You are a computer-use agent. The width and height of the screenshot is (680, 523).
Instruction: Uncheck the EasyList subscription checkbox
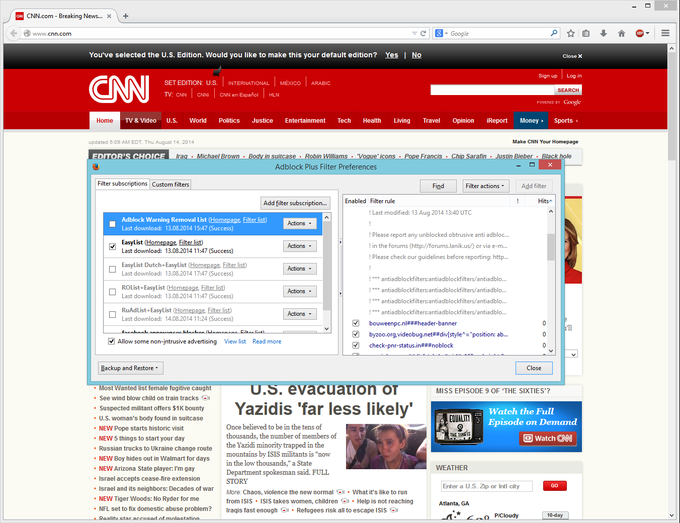[x=112, y=246]
